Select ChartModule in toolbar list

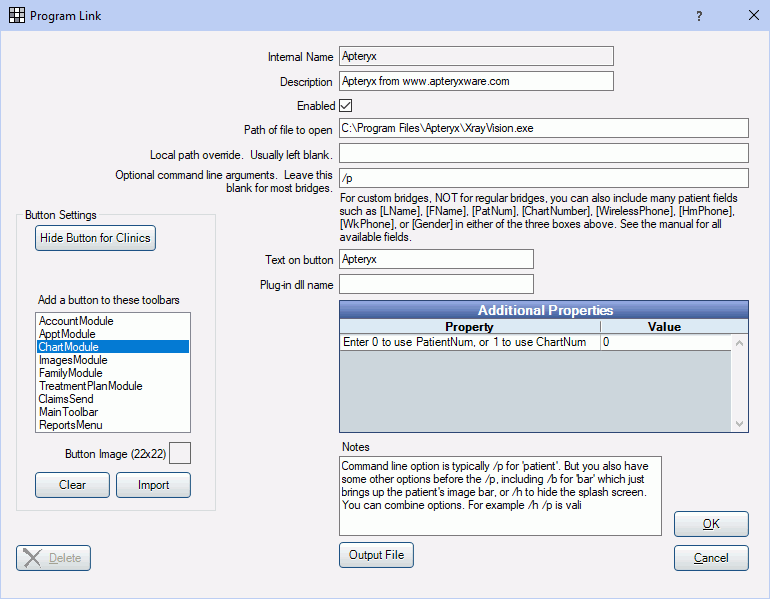(x=113, y=347)
